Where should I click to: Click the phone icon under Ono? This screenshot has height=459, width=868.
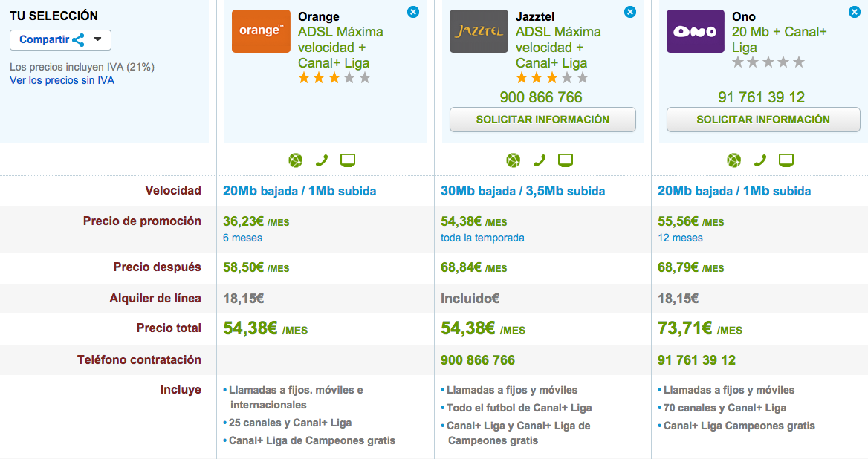(x=760, y=160)
